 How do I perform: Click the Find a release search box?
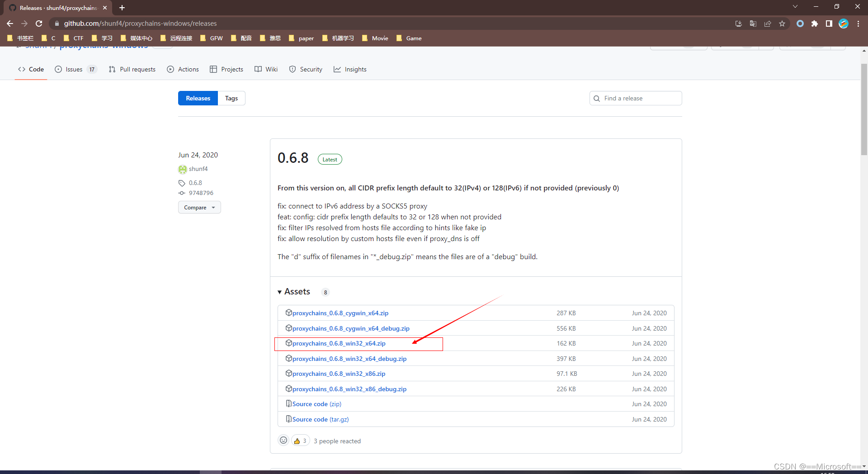[x=636, y=98]
